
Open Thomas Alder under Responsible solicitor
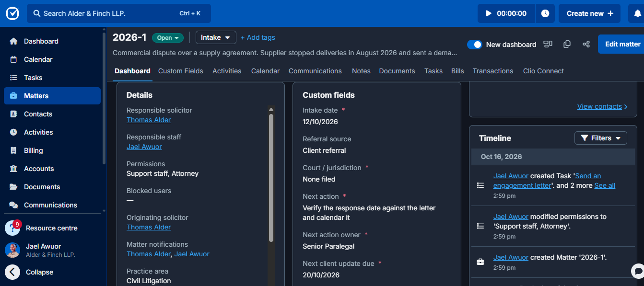(149, 120)
